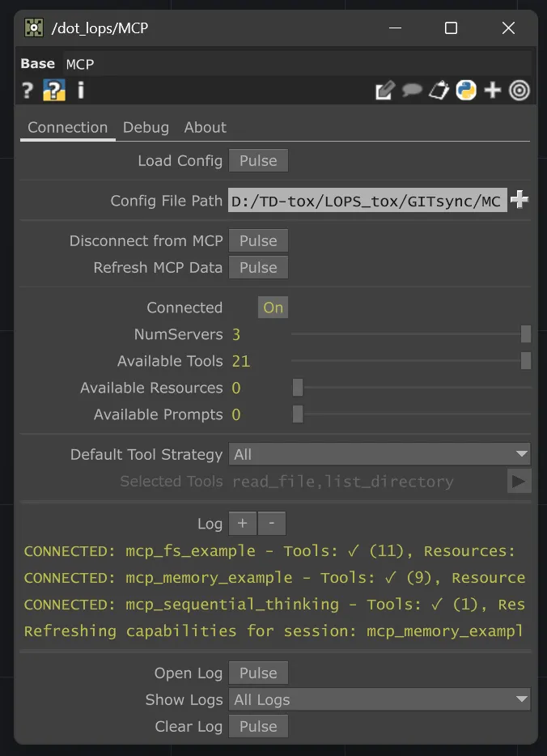Click the copy parameters clipboard icon
The width and height of the screenshot is (547, 756).
point(439,91)
